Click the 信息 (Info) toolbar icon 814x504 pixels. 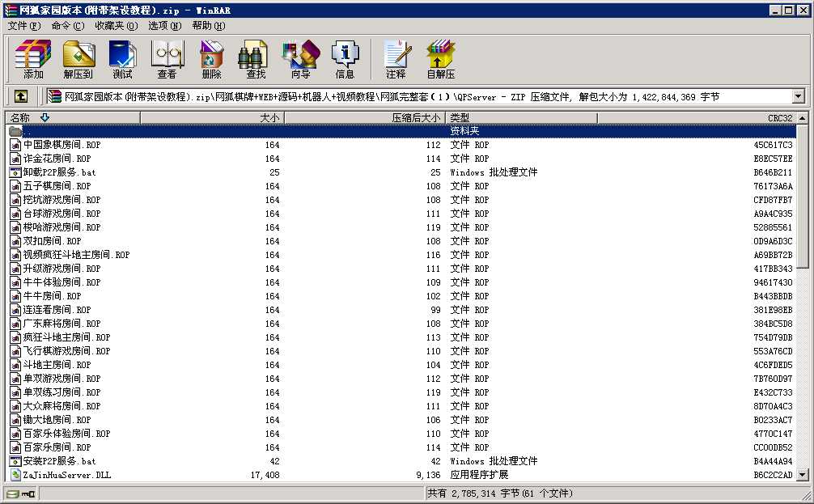pos(345,60)
